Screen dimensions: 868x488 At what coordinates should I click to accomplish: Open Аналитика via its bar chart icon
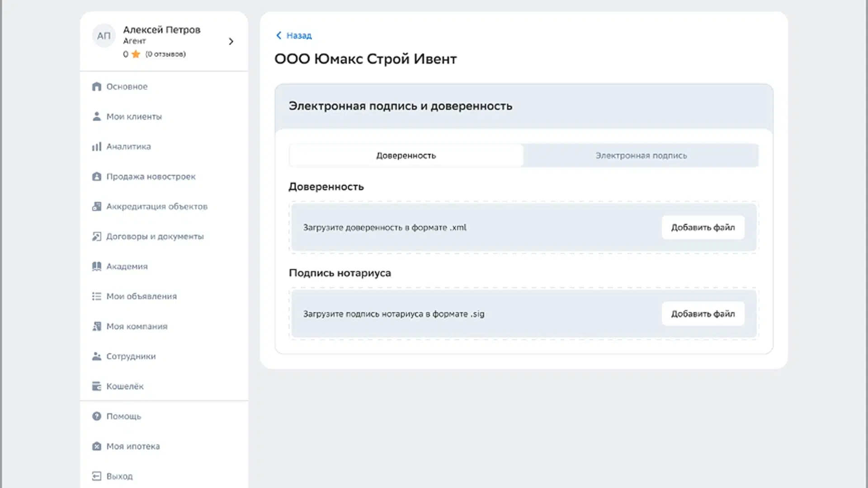(x=96, y=146)
